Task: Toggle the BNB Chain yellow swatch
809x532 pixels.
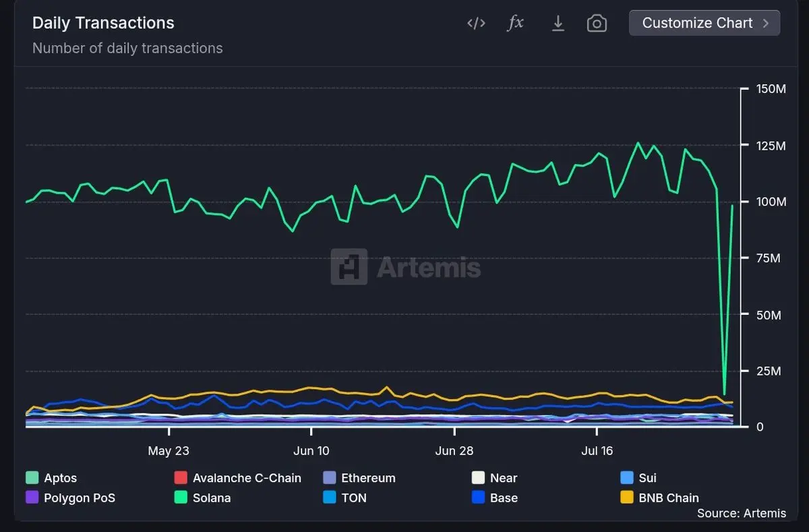Action: tap(627, 498)
